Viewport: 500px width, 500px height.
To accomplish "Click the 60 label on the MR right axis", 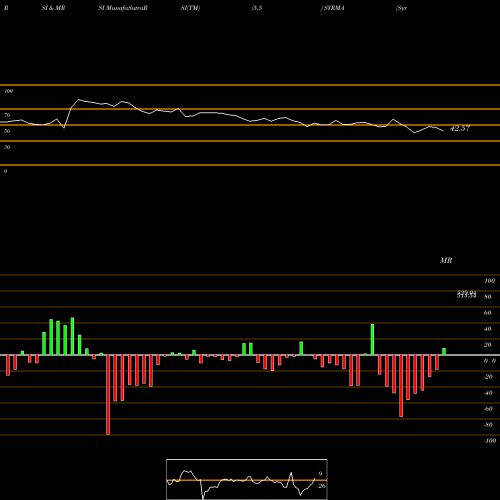I will (488, 313).
